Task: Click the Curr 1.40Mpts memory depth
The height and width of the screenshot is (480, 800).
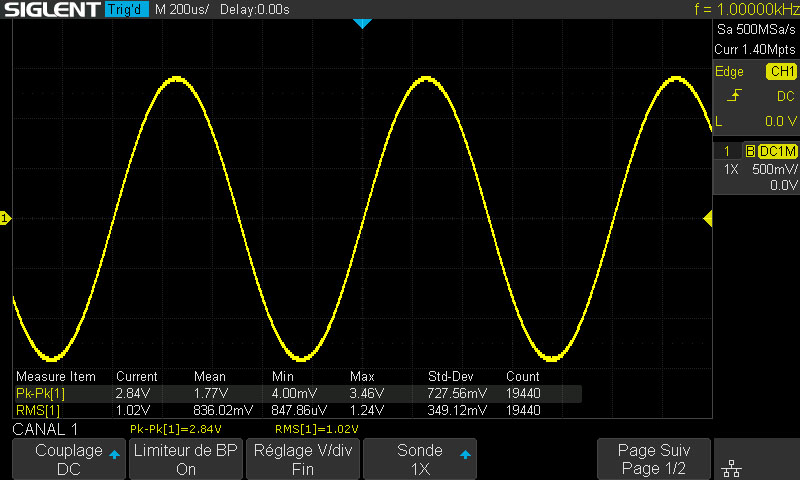Action: coord(755,49)
